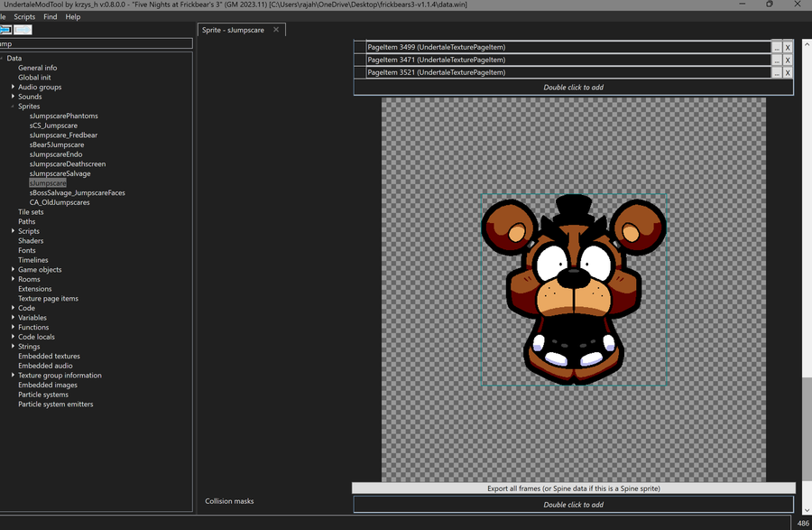Select sJumpscarePhantoms sprite
Image resolution: width=812 pixels, height=530 pixels.
[x=64, y=116]
